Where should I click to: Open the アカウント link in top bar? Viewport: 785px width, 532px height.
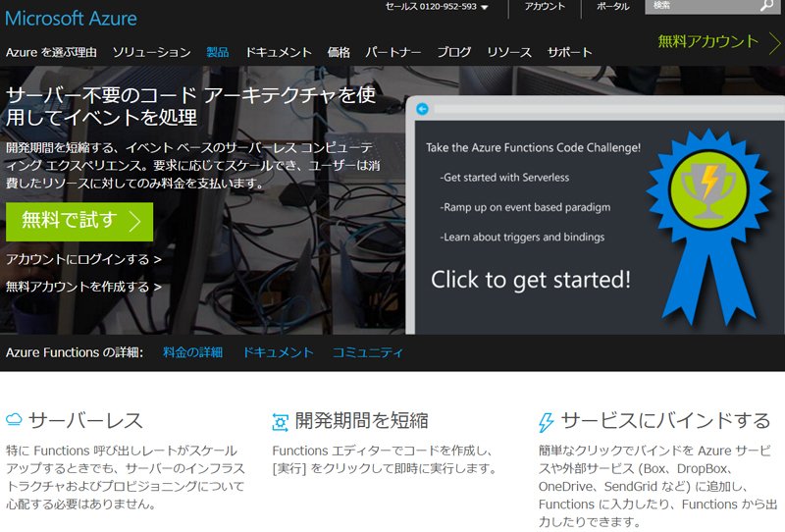(545, 7)
